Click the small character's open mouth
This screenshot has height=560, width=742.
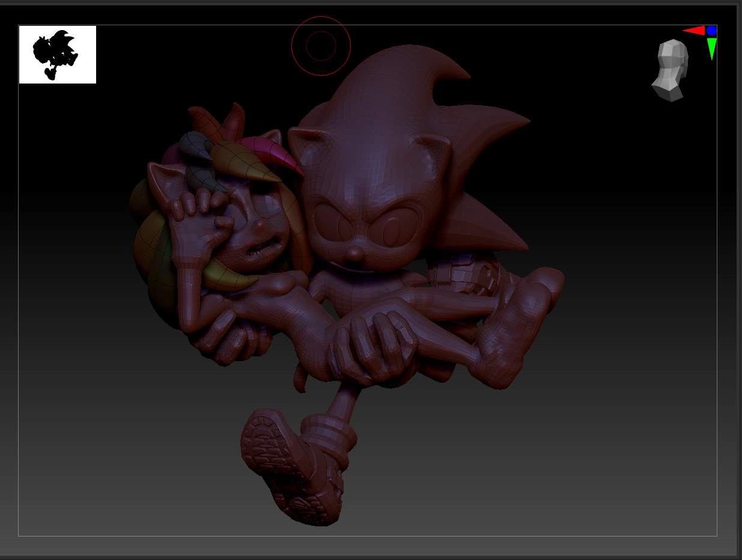[x=260, y=246]
